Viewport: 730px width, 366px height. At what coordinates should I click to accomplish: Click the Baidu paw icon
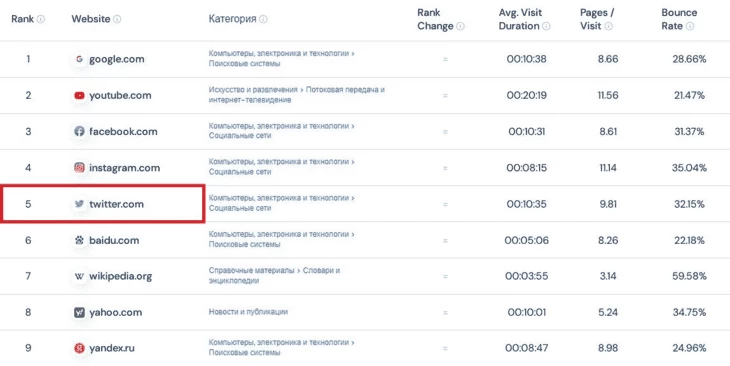point(80,240)
